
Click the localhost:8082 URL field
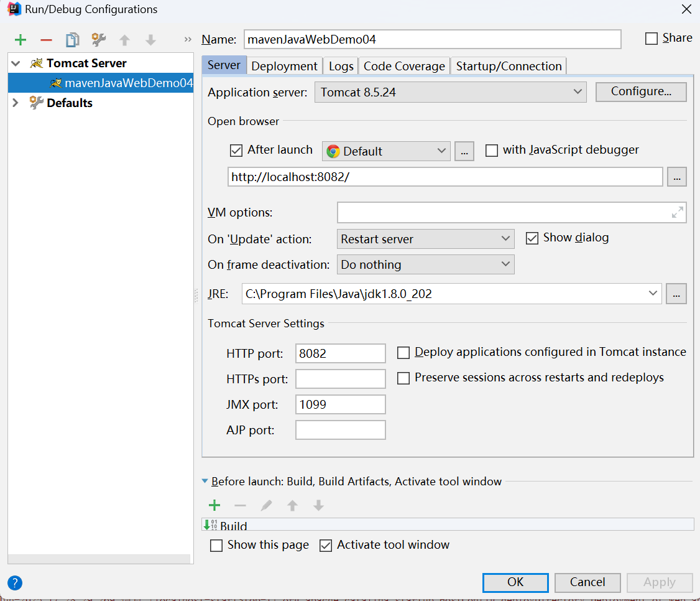pos(445,177)
